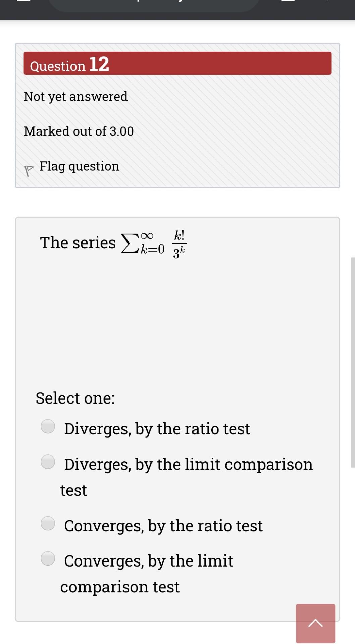Select radio button for Diverges, ratio test
The width and height of the screenshot is (355, 644).
[48, 426]
